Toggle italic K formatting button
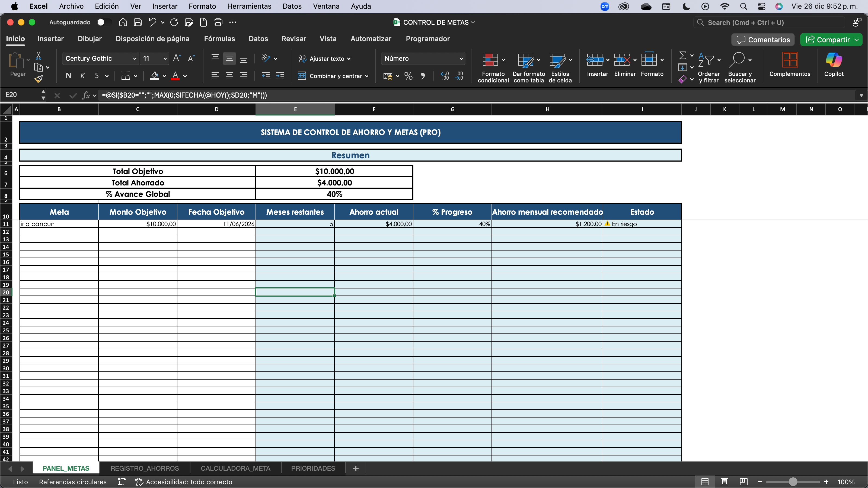The width and height of the screenshot is (868, 488). [x=82, y=76]
